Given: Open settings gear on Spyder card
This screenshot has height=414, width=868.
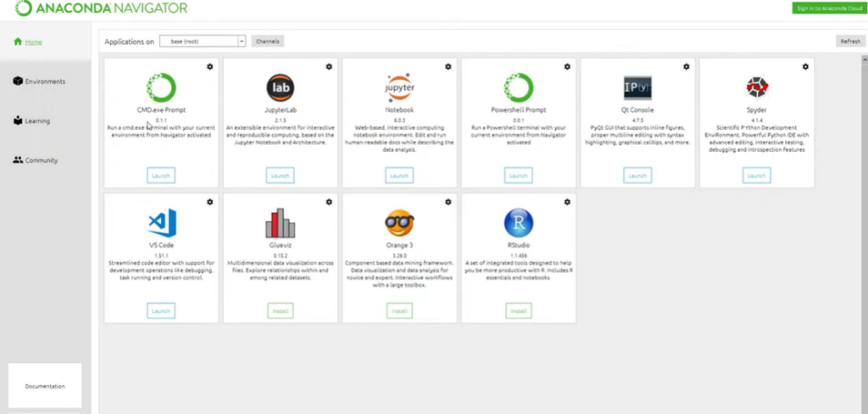Looking at the screenshot, I should [805, 66].
